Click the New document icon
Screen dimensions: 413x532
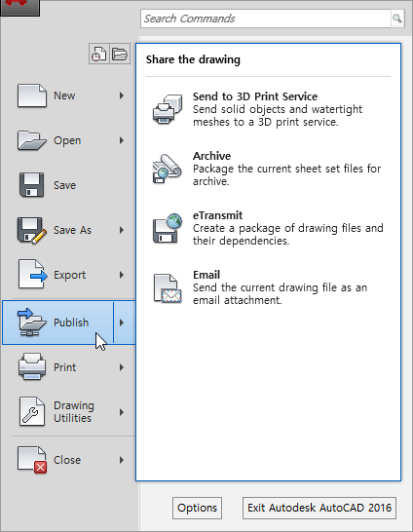[32, 95]
